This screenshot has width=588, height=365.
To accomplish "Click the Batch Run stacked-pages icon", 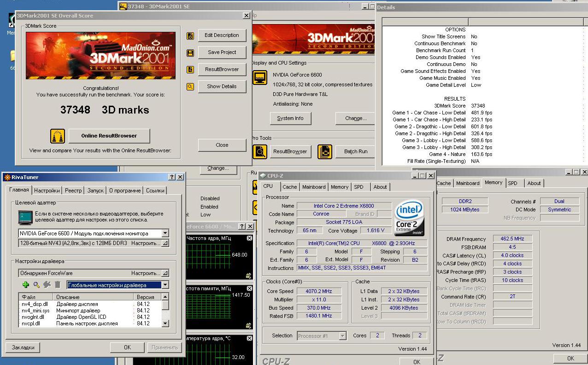I will [325, 151].
